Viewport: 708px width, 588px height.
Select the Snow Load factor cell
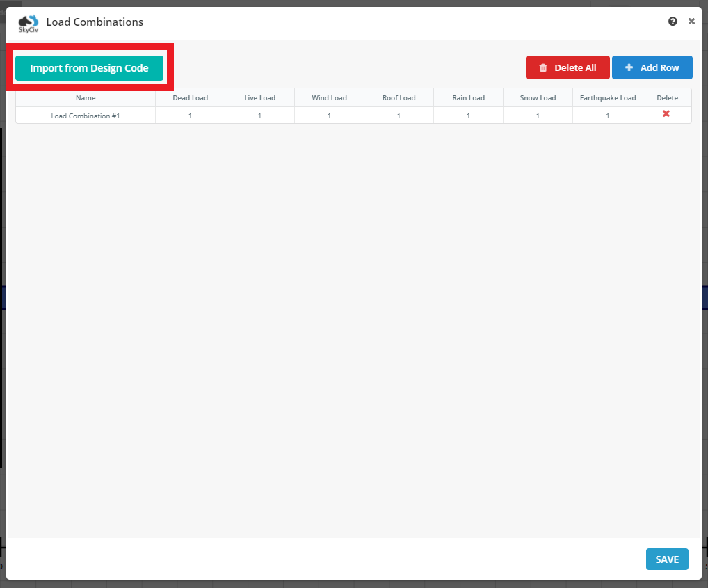coord(538,116)
